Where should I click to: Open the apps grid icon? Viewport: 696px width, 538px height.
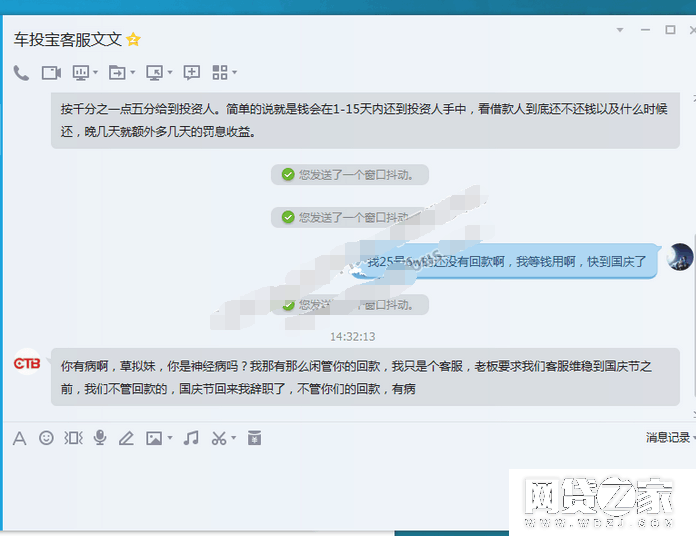[220, 72]
